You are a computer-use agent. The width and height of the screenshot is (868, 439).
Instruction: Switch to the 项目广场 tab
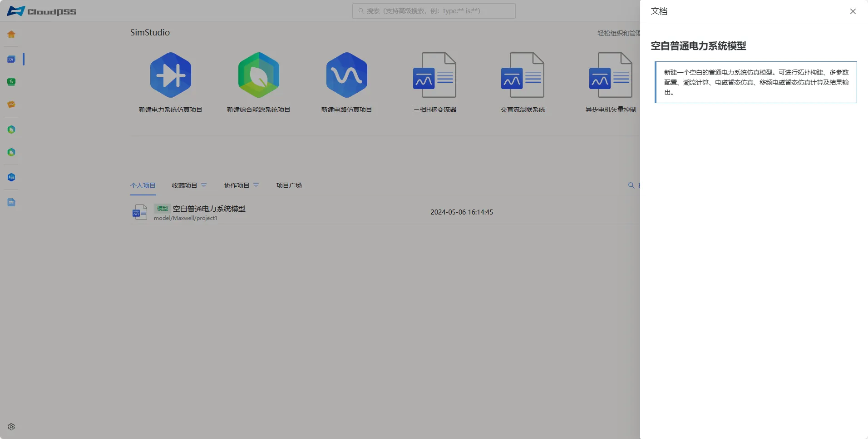[x=289, y=185]
